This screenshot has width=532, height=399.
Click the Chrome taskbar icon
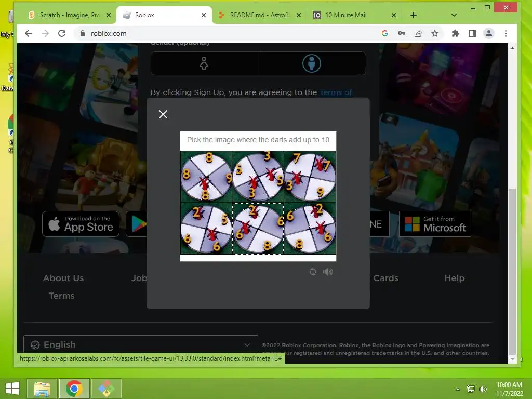click(x=74, y=389)
